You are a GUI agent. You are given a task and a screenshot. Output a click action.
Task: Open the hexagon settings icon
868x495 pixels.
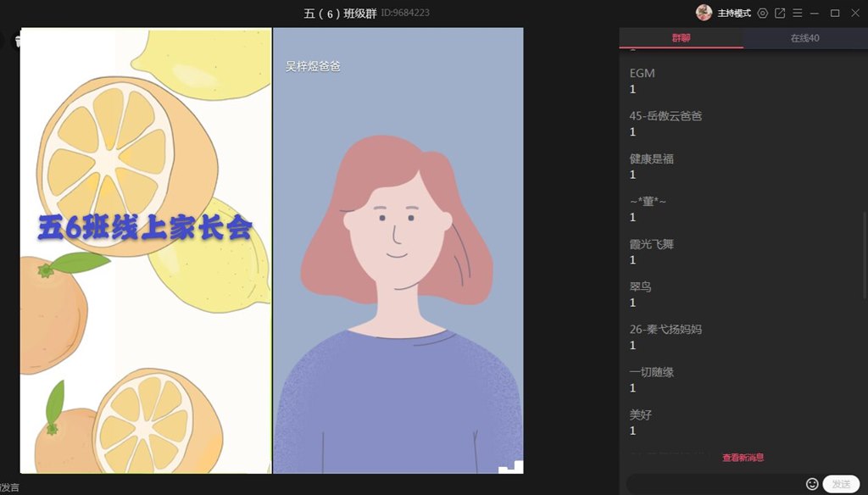762,13
